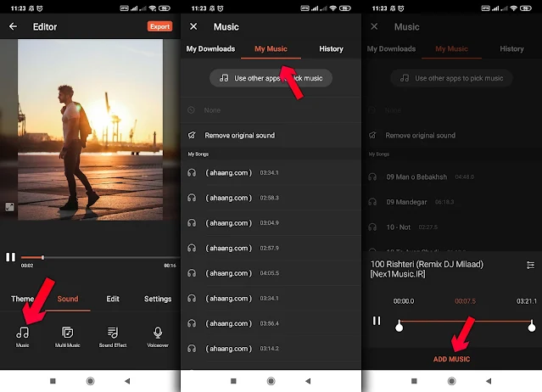Tap Use other apps to pick music, right panel
The height and width of the screenshot is (392, 542).
tap(451, 78)
